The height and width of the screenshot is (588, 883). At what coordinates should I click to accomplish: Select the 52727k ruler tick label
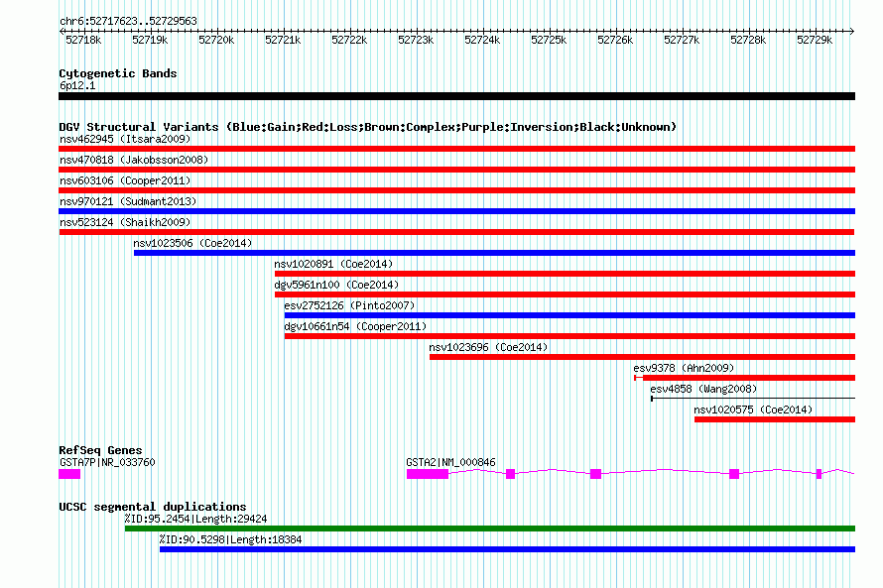tap(682, 40)
